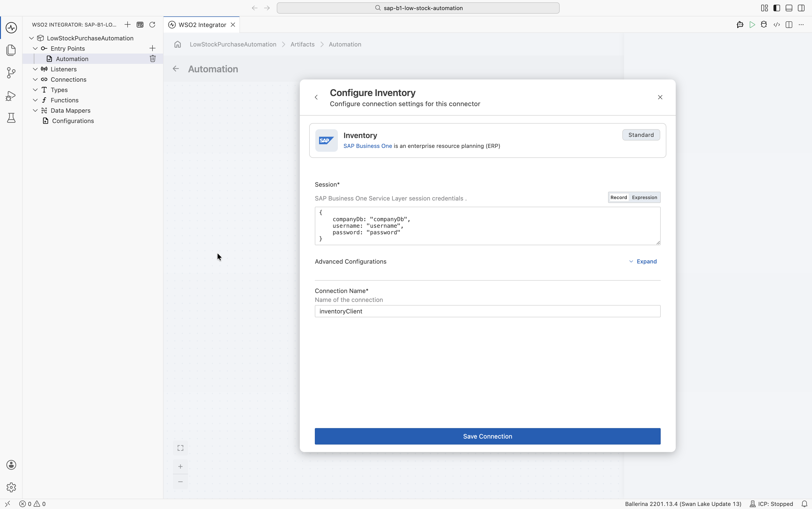Image resolution: width=812 pixels, height=509 pixels.
Task: Open the SAP Business One link
Action: 367,146
